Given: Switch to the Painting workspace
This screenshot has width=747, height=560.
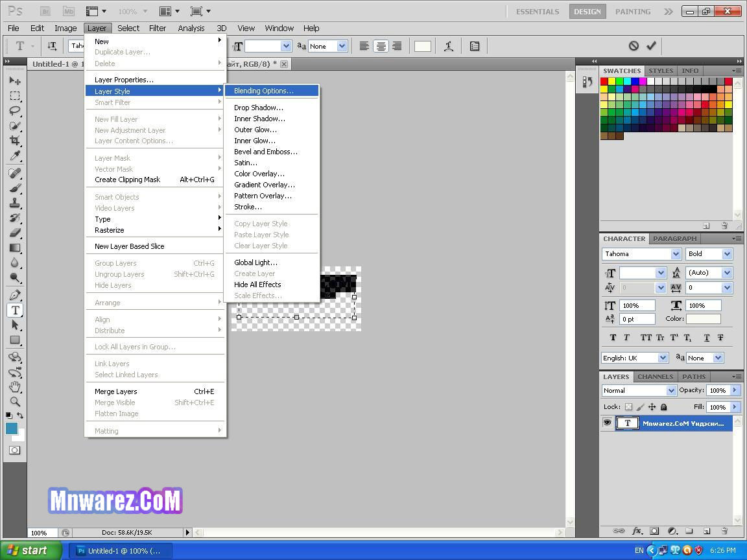Looking at the screenshot, I should click(x=633, y=12).
